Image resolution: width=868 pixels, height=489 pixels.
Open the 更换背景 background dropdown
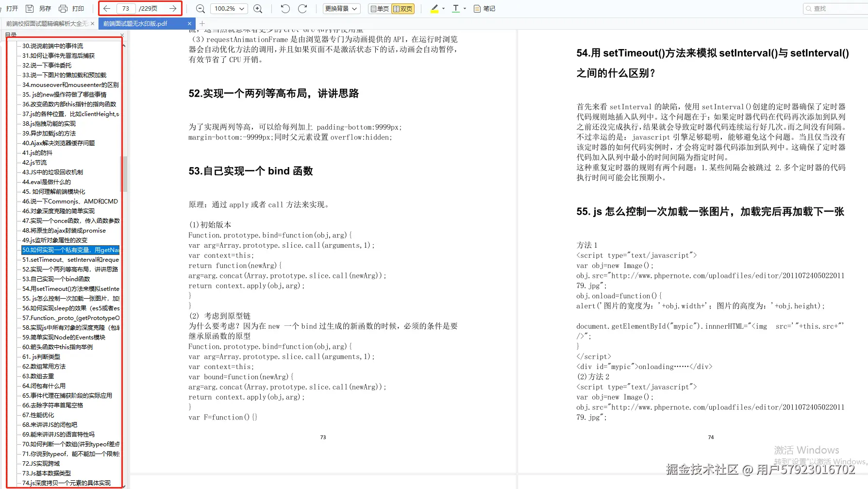coord(342,9)
